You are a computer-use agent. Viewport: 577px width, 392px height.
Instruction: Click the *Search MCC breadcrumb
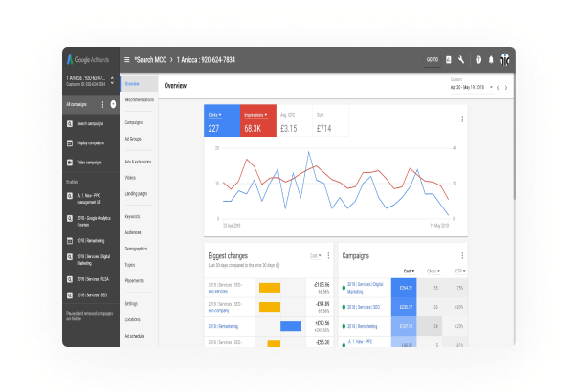tap(150, 60)
